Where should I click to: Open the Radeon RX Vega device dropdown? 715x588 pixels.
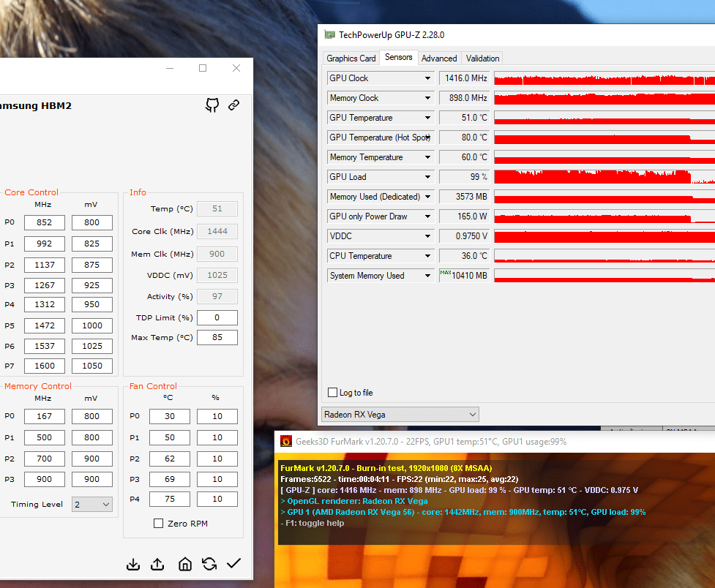click(400, 415)
